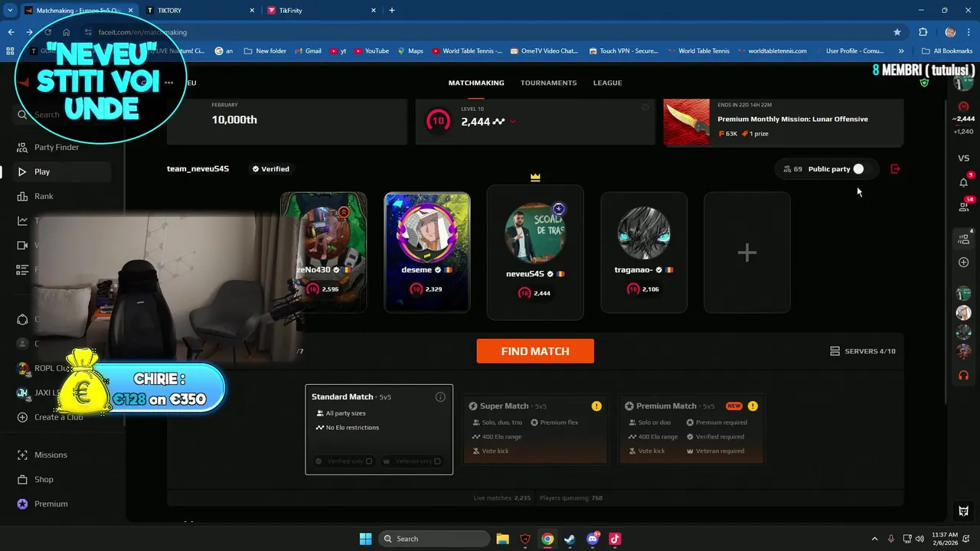This screenshot has width=980, height=551.
Task: Click the orange headset icon in right sidebar
Action: coord(964,376)
